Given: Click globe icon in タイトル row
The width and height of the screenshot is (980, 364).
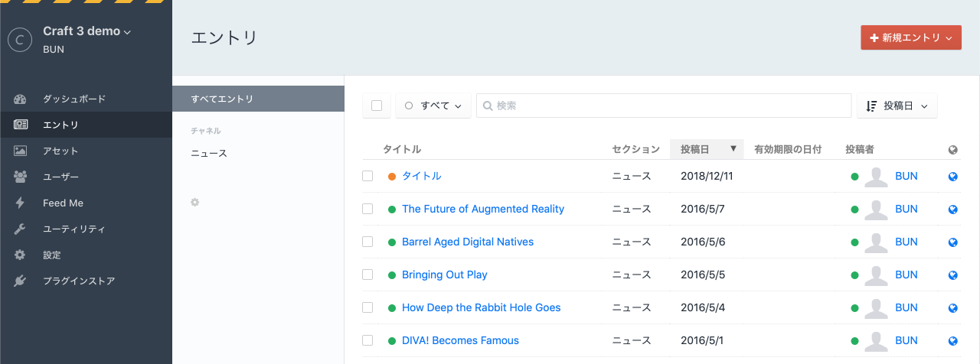Looking at the screenshot, I should (952, 177).
